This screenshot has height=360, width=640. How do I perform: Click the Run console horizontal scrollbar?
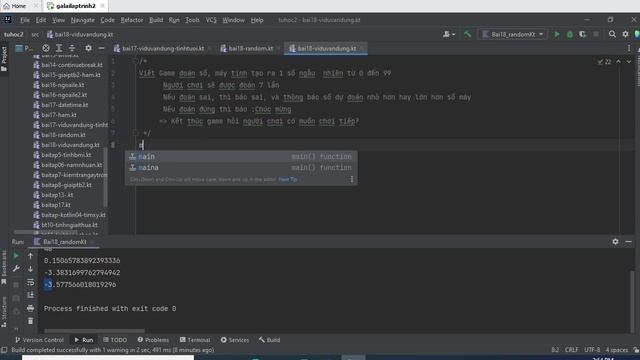[x=94, y=331]
